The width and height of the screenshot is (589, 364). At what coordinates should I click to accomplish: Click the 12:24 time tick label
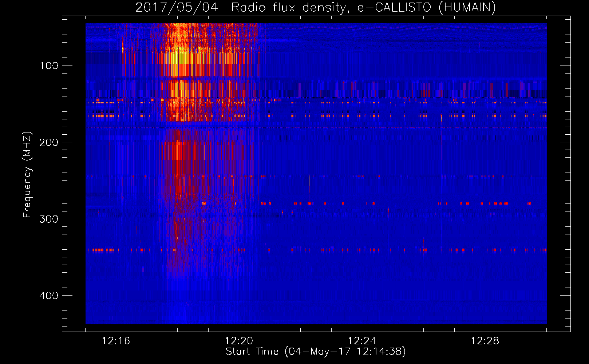pyautogui.click(x=362, y=341)
